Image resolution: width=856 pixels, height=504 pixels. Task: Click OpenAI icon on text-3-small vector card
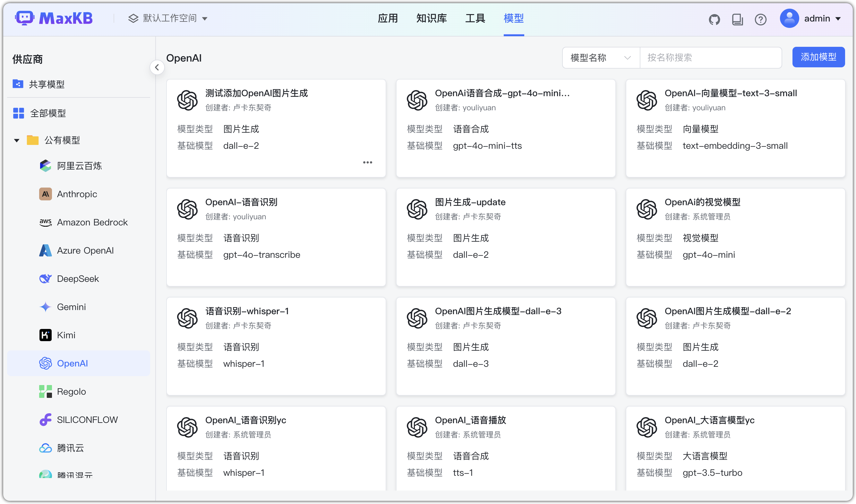[x=647, y=100]
